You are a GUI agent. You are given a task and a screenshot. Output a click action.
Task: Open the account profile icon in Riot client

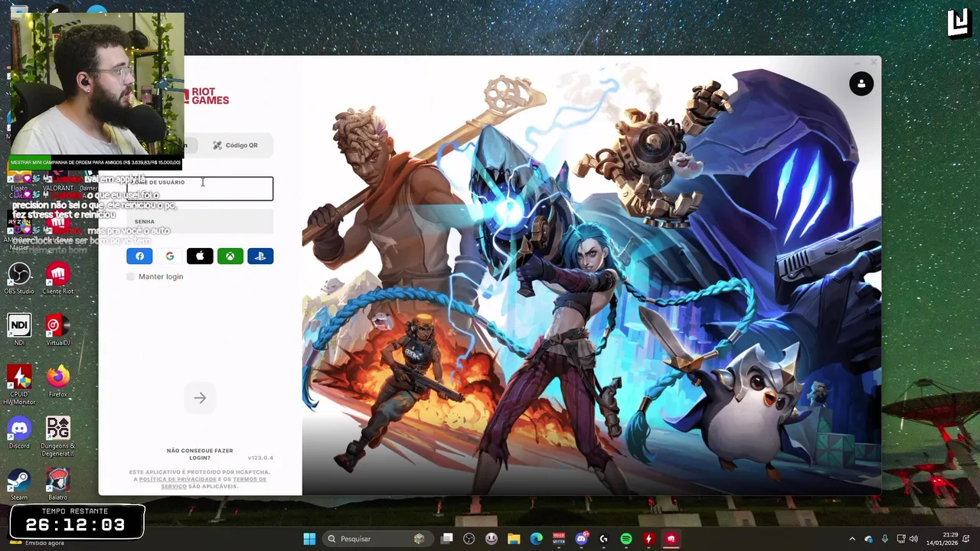tap(861, 83)
